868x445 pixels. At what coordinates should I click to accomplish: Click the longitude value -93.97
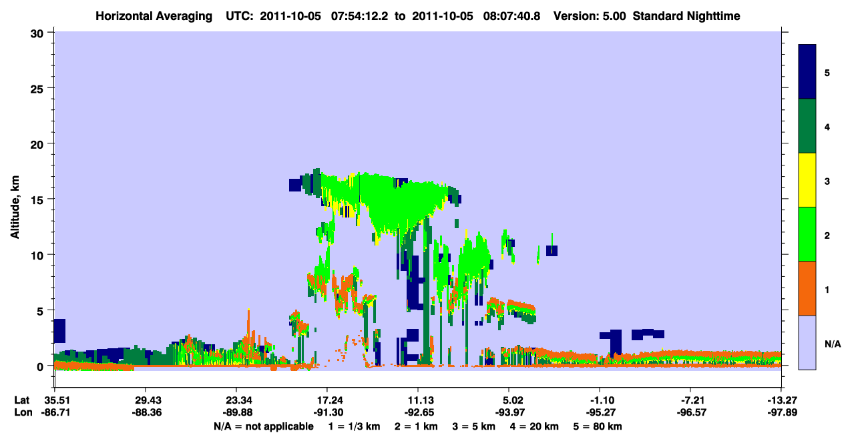[509, 413]
